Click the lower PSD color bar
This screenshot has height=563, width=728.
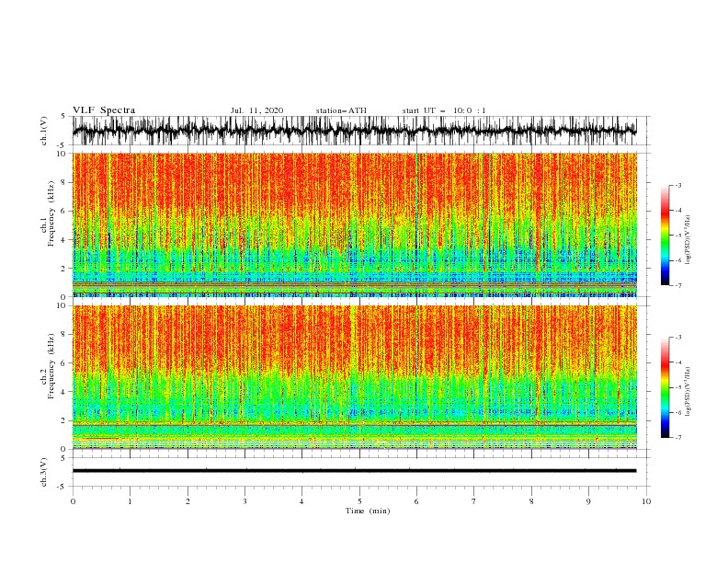click(x=665, y=387)
